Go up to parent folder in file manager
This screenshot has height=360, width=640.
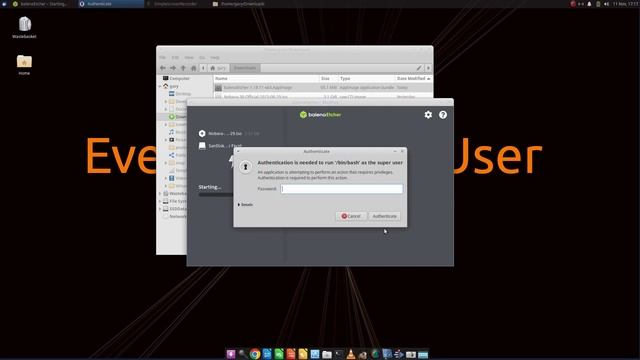(x=183, y=68)
